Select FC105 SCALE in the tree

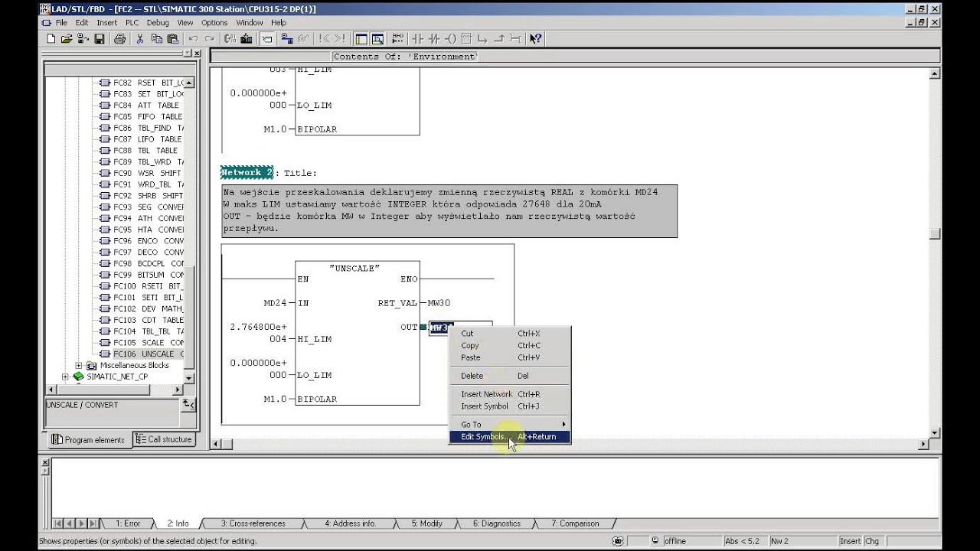coord(149,343)
